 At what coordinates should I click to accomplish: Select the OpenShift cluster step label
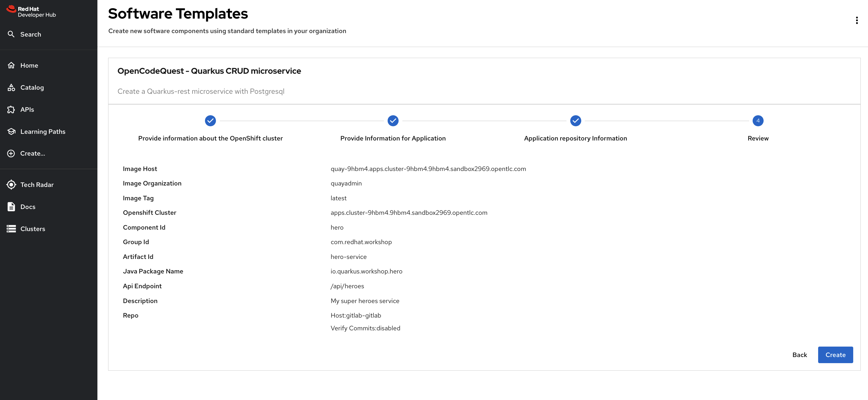[x=210, y=138]
